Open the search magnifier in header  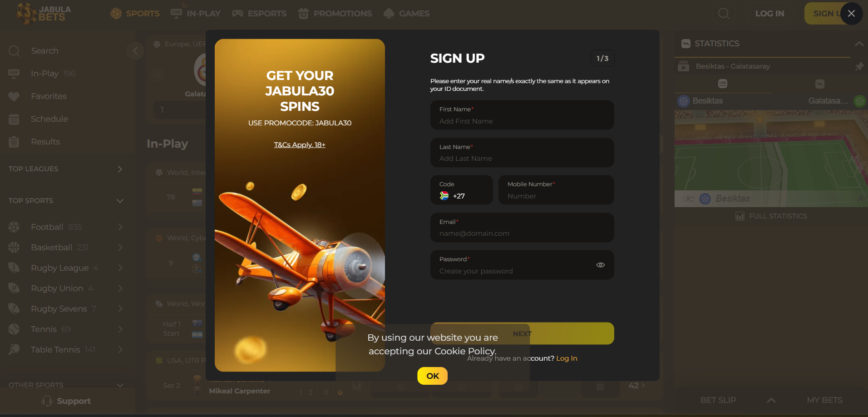(724, 14)
